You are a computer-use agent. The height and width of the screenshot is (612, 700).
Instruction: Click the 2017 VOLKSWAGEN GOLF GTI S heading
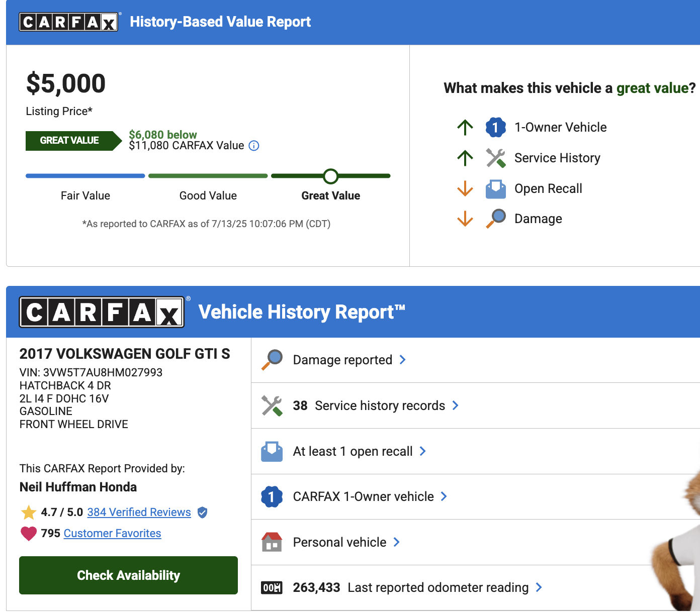click(x=125, y=354)
